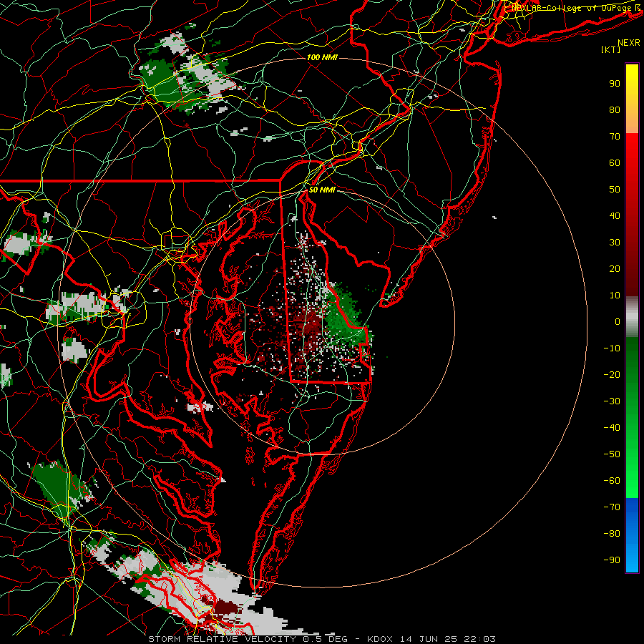Click the STORM RELATIVE VELOCITY caption text
The image size is (644, 644).
pyautogui.click(x=222, y=639)
